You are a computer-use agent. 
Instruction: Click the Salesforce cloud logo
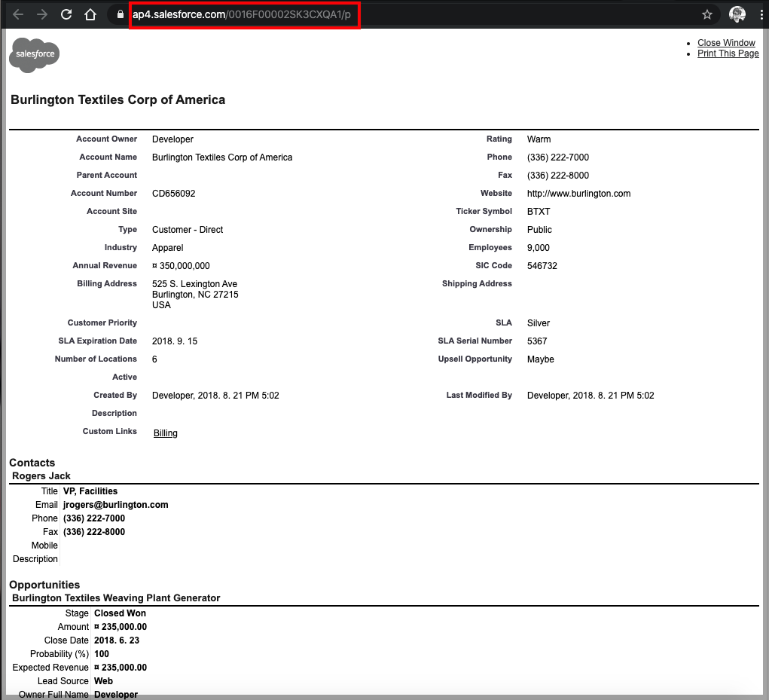(x=35, y=54)
